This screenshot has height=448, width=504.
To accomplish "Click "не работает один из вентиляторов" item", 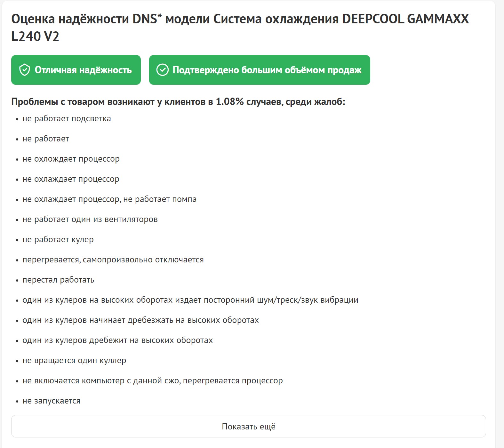I will point(90,220).
